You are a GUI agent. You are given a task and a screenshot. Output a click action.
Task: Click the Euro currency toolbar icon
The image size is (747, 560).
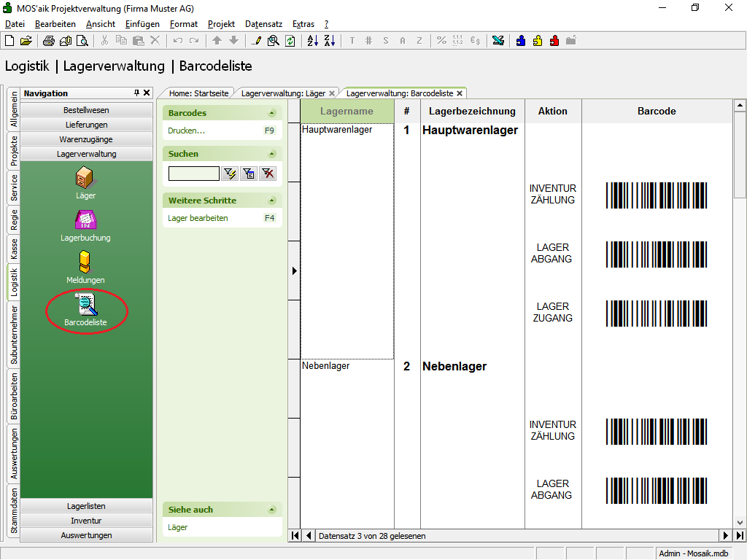click(x=476, y=41)
